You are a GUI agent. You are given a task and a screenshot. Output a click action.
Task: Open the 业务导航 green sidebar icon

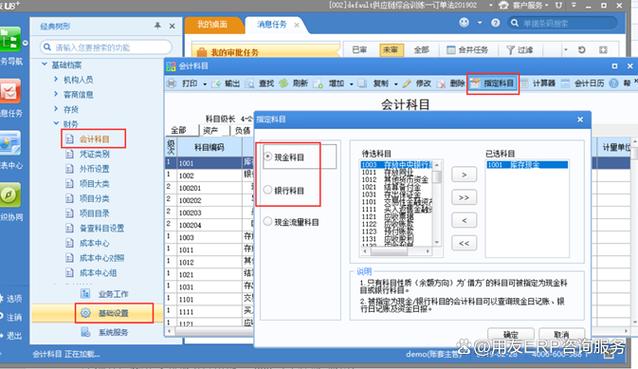(x=10, y=39)
